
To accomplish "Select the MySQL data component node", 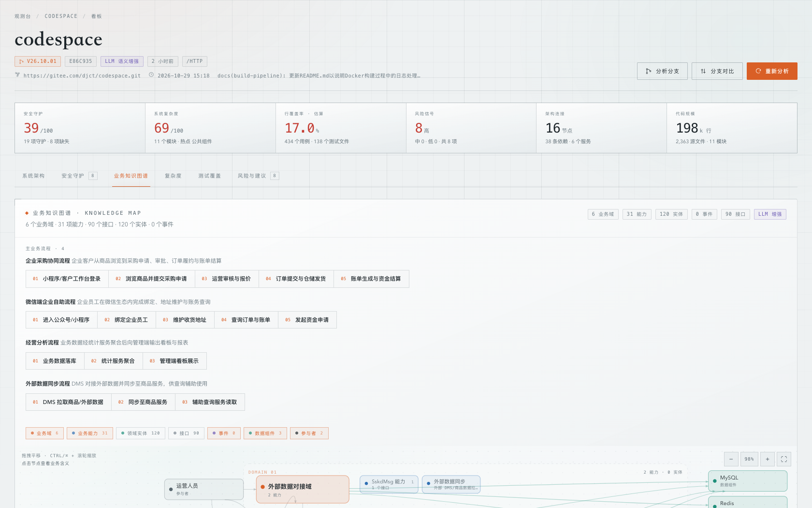I will coord(748,481).
